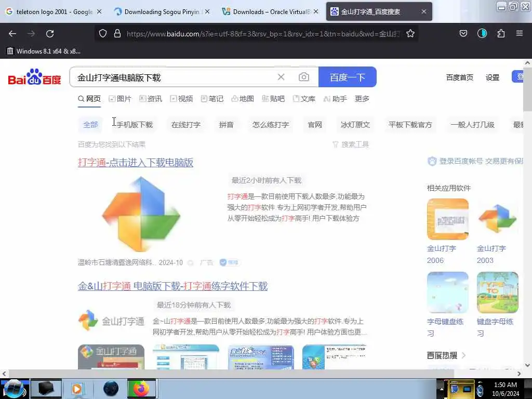Select the 文库 search category
The height and width of the screenshot is (399, 532).
tap(304, 99)
